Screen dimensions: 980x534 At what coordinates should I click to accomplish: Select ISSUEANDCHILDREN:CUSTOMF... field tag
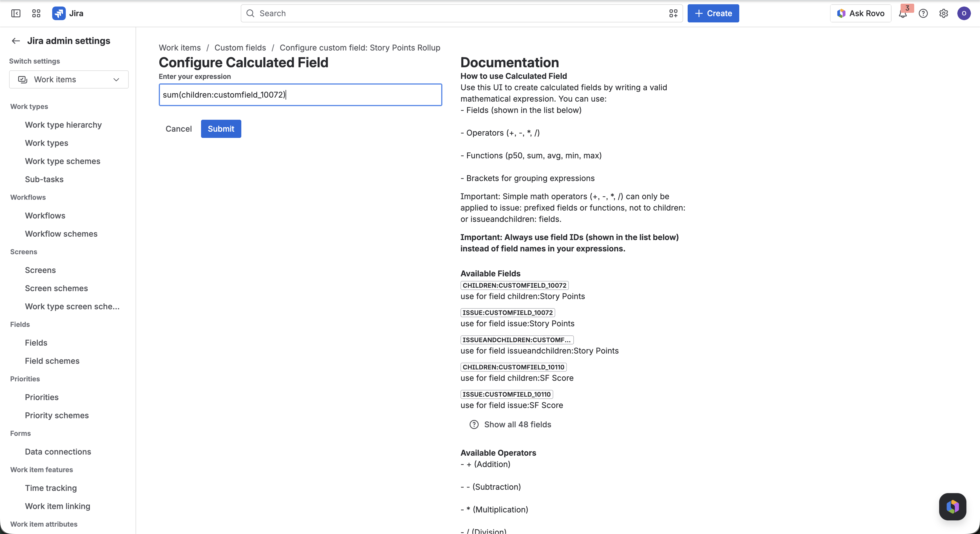coord(517,340)
